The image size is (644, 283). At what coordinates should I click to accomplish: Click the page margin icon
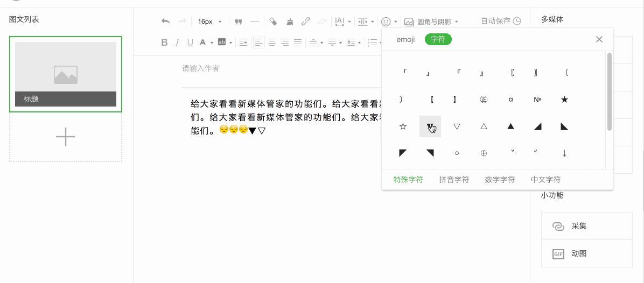[363, 22]
